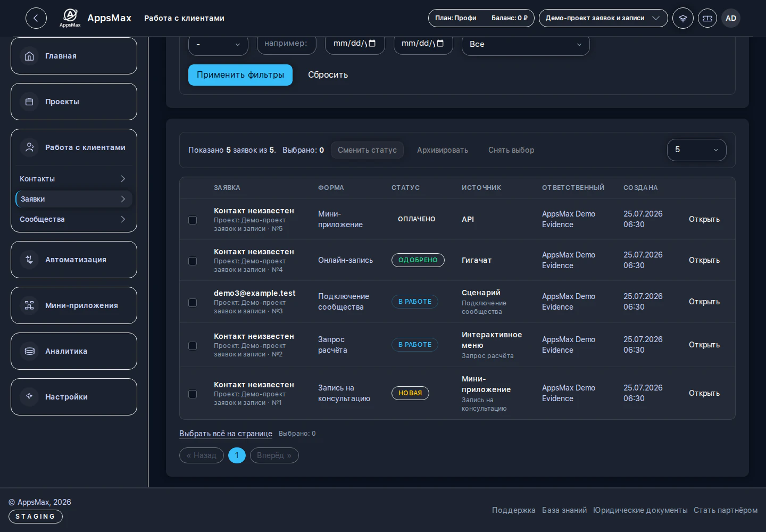Click the person icon for Работа с клиентами
Image resolution: width=766 pixels, height=532 pixels.
point(29,147)
